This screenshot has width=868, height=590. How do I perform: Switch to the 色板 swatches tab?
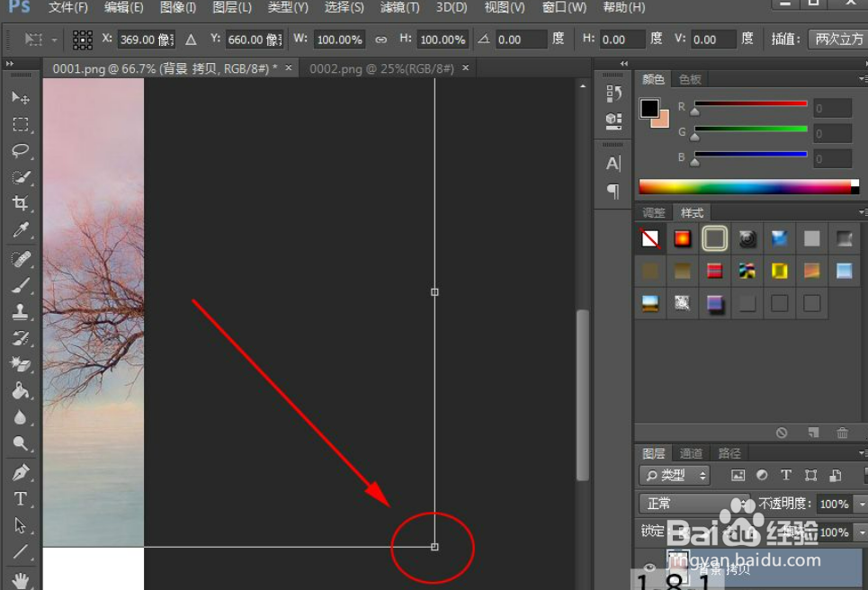tap(690, 79)
